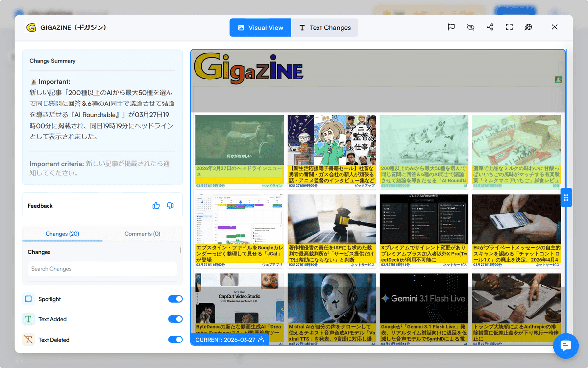Viewport: 588px width, 368px height.
Task: Open the Comments (0) tab
Action: point(142,234)
